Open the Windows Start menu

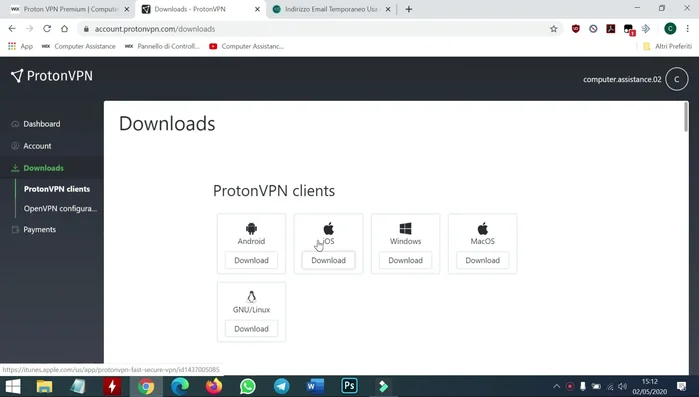12,386
